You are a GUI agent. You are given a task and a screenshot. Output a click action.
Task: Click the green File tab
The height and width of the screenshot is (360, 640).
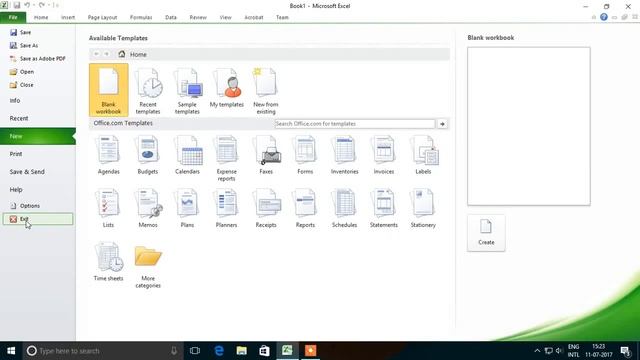(13, 18)
